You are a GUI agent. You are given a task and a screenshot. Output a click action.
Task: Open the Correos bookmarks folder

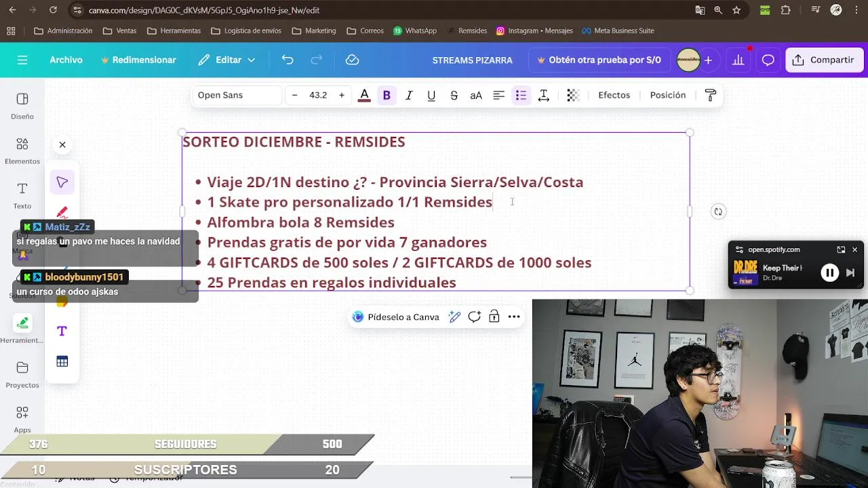point(365,30)
